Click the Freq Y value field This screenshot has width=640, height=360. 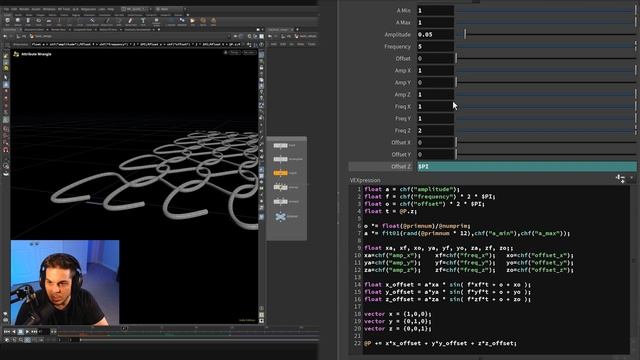[x=435, y=118]
